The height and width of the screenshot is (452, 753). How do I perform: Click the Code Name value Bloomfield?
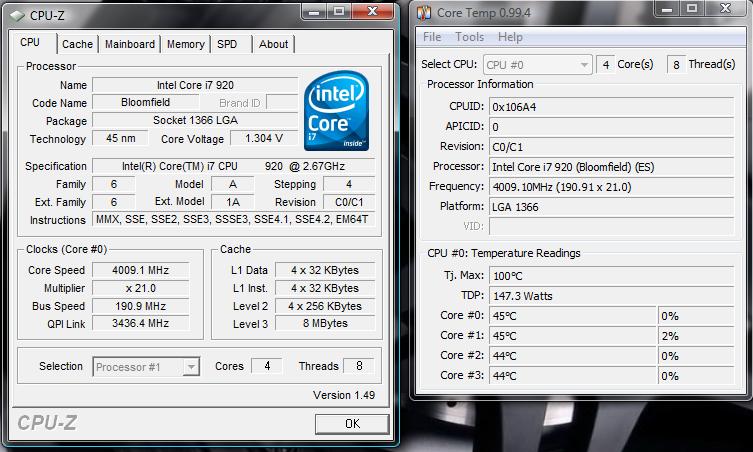(146, 102)
